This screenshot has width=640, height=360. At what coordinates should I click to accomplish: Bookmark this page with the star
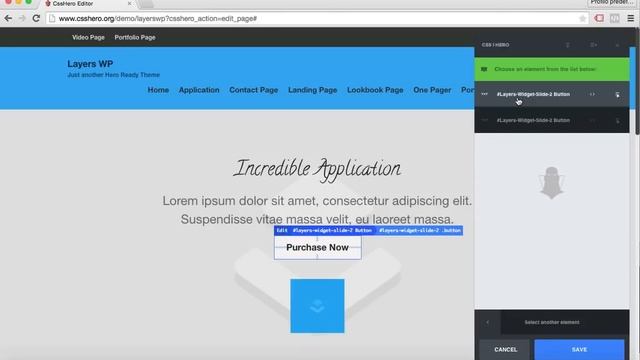582,18
